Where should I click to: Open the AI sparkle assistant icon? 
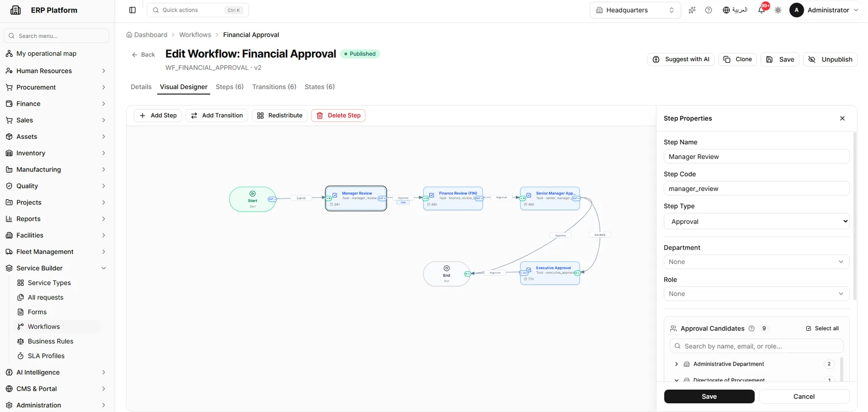click(x=692, y=10)
